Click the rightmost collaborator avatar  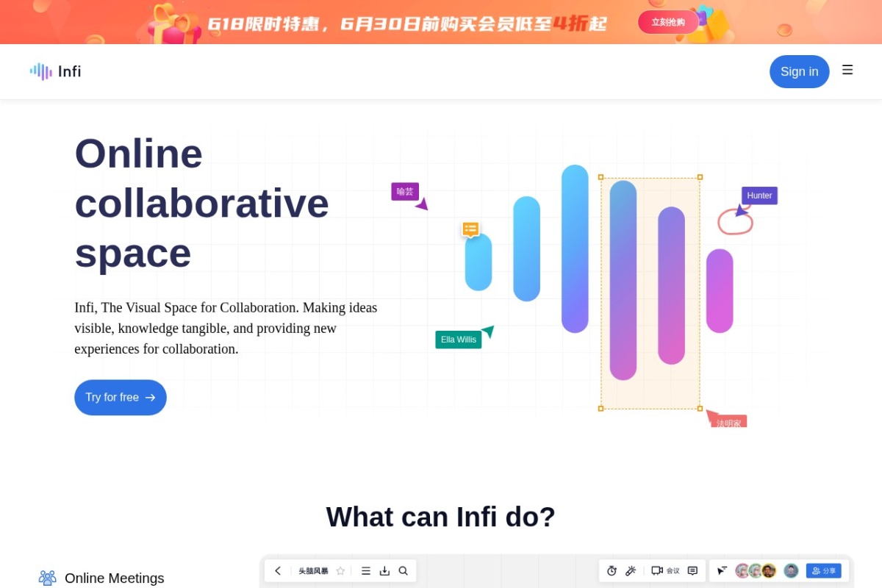tap(791, 571)
